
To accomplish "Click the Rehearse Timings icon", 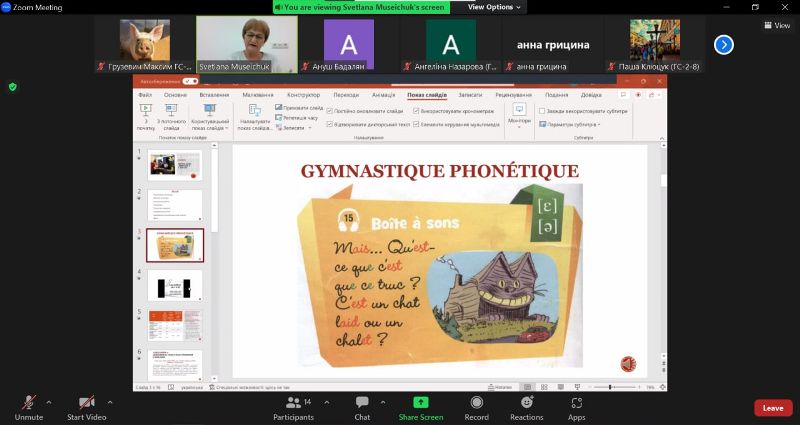I will (279, 118).
